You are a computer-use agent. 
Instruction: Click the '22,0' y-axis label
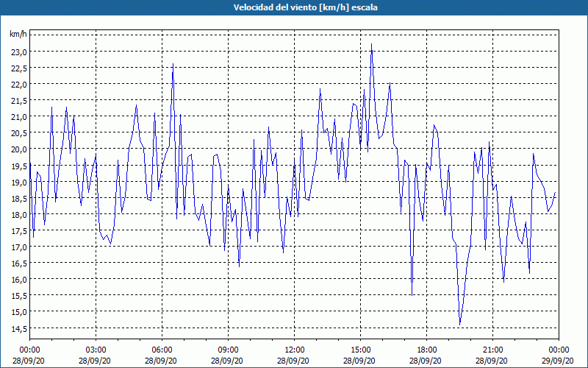20,85
